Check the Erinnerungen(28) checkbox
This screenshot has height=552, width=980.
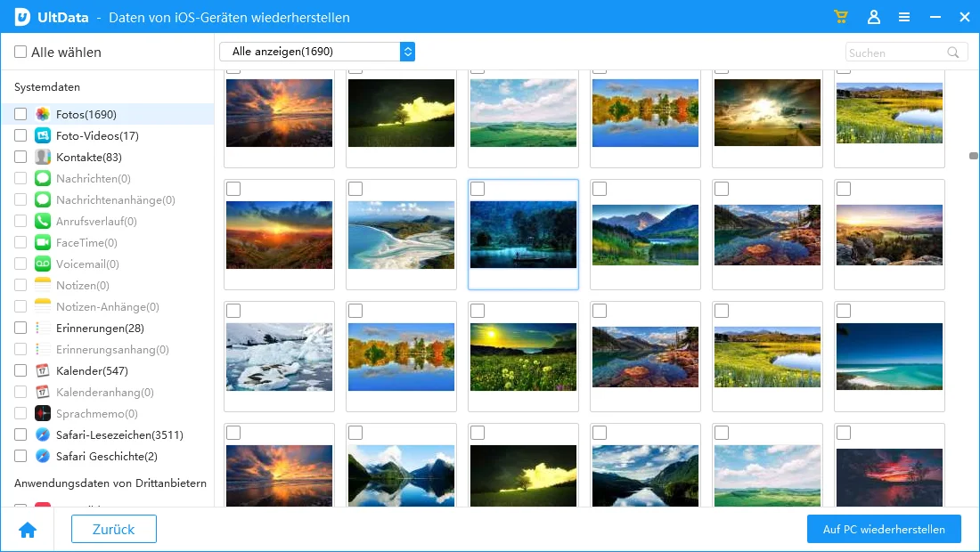point(20,329)
